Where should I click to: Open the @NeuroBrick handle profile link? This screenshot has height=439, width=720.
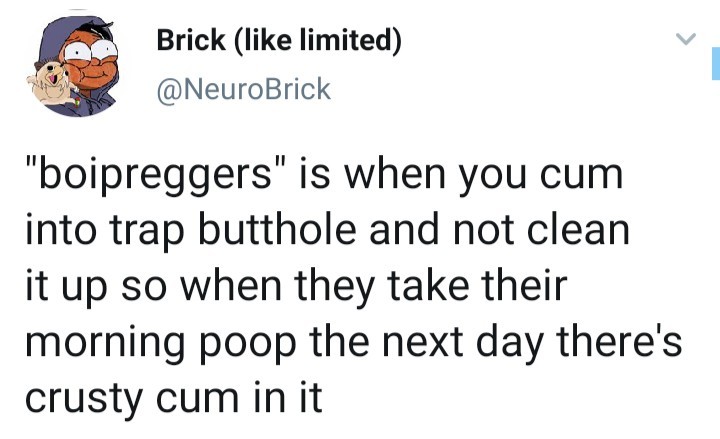243,89
